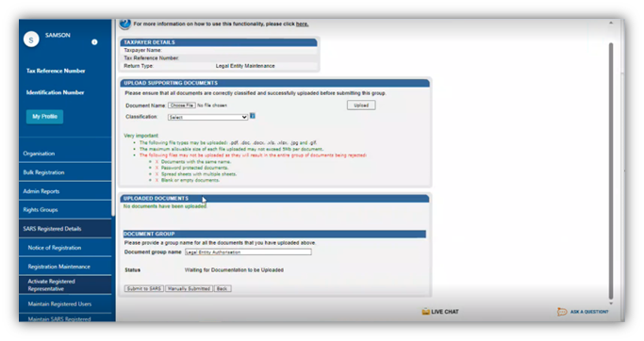Click scroll up arrow of main page

tap(611, 23)
